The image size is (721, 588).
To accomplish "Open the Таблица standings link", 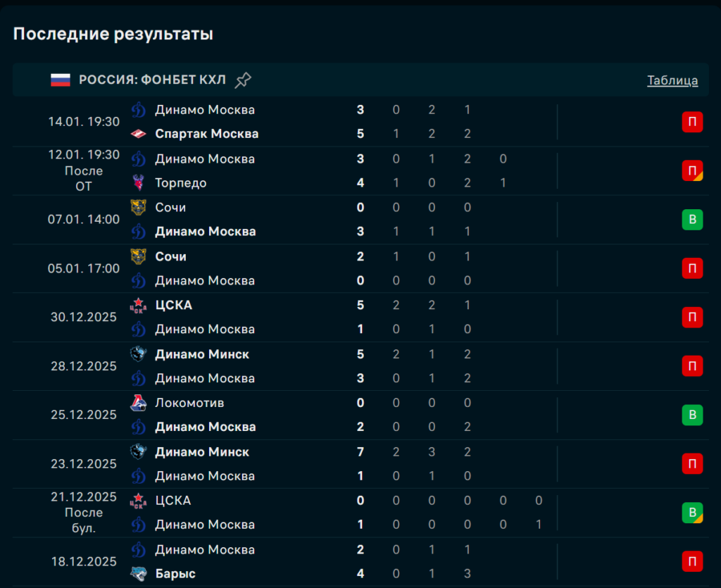I will (672, 80).
